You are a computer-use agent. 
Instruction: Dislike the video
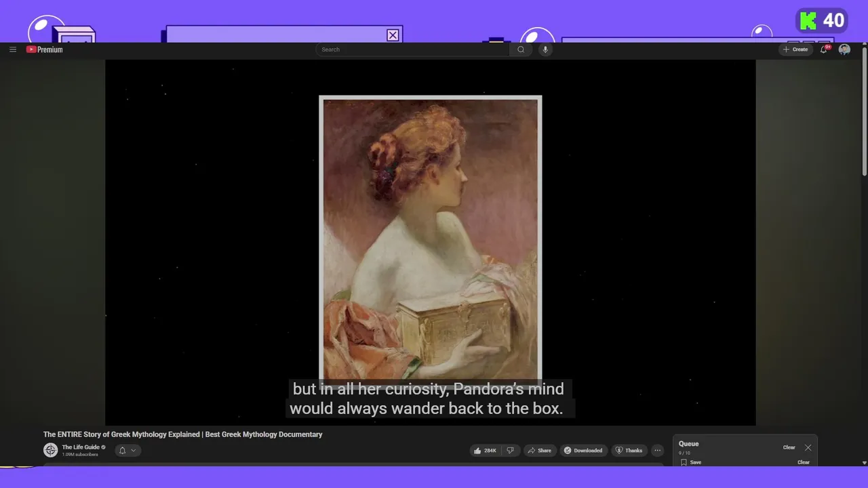click(x=511, y=451)
